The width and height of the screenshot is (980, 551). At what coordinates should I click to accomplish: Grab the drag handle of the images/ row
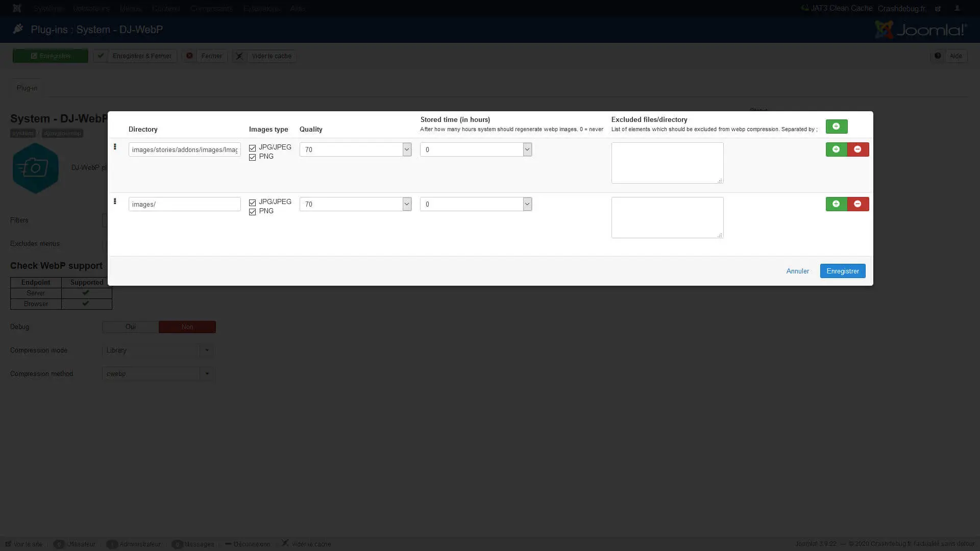click(x=115, y=202)
